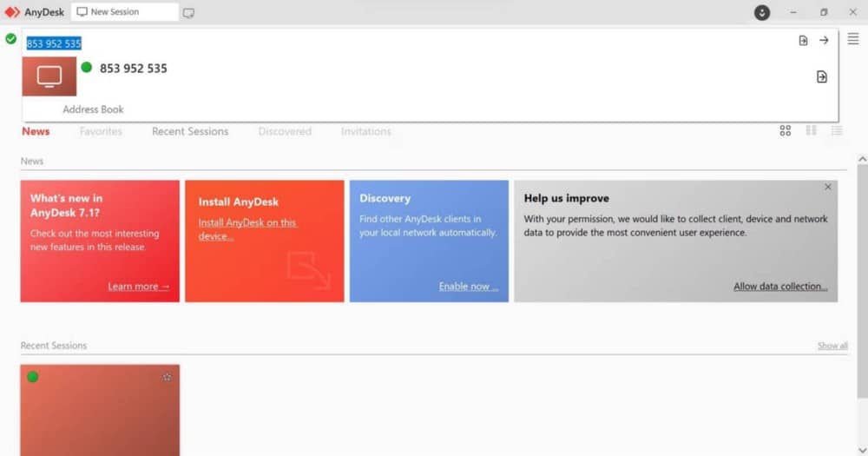The width and height of the screenshot is (868, 456).
Task: Click the dark profile download icon in title bar
Action: point(762,12)
